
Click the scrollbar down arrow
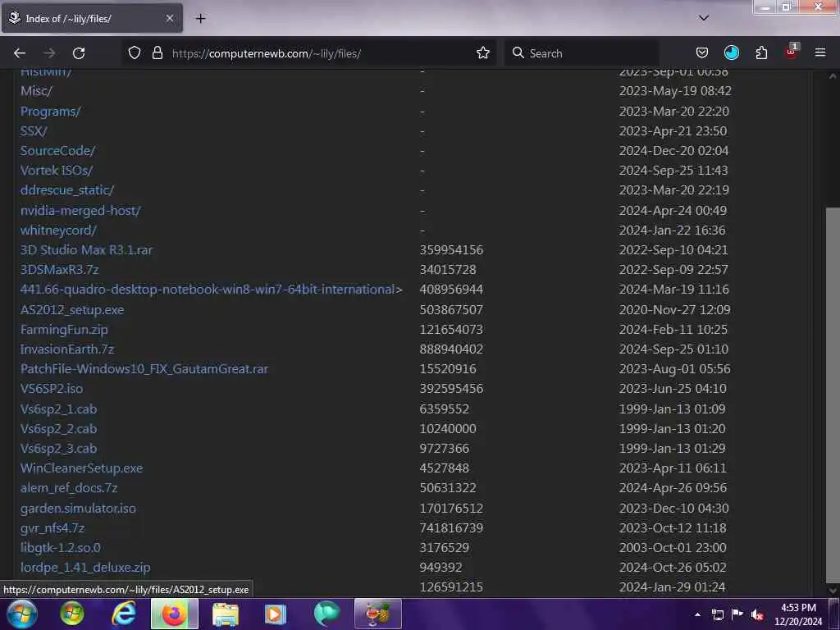pos(833,591)
